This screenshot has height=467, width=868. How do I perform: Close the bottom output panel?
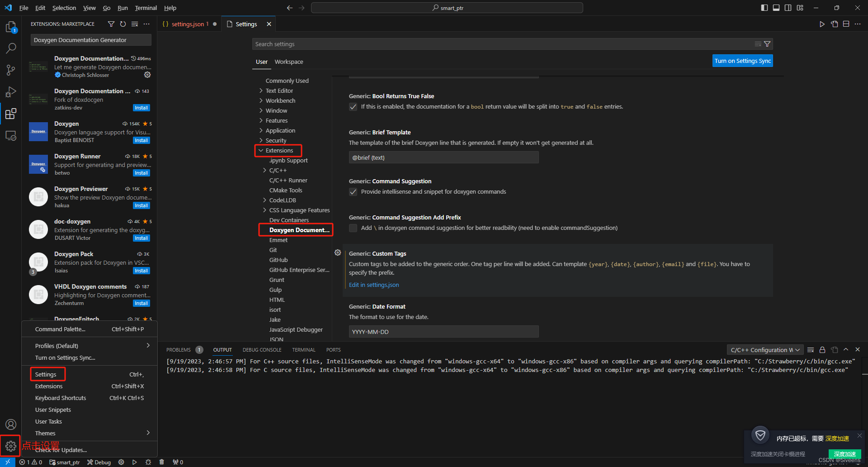pos(858,349)
